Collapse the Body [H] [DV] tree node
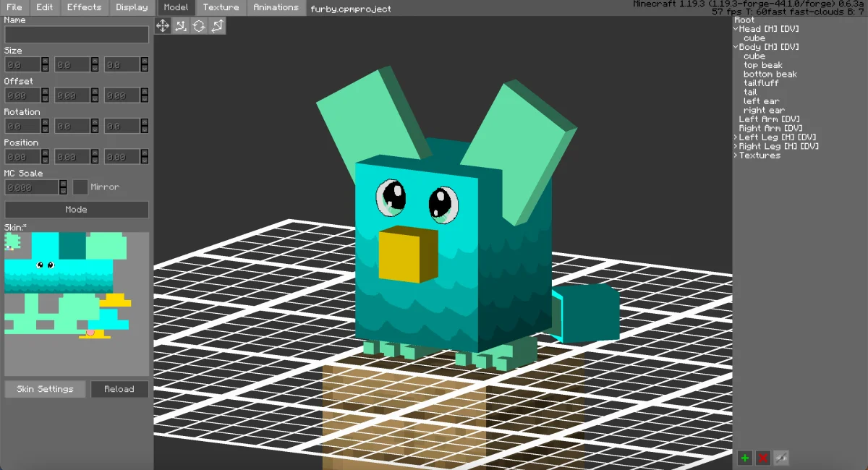Screen dimensions: 868x470 pyautogui.click(x=736, y=47)
